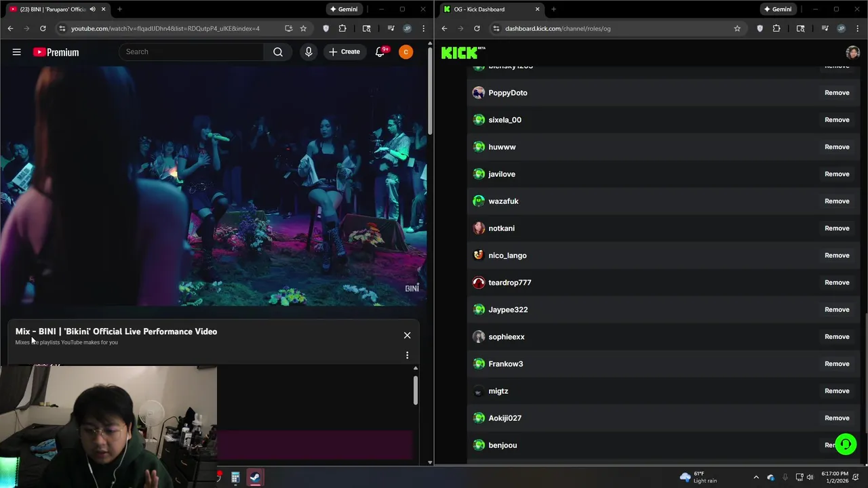The height and width of the screenshot is (488, 868).
Task: Go back in the YouTube window
Action: 10,28
